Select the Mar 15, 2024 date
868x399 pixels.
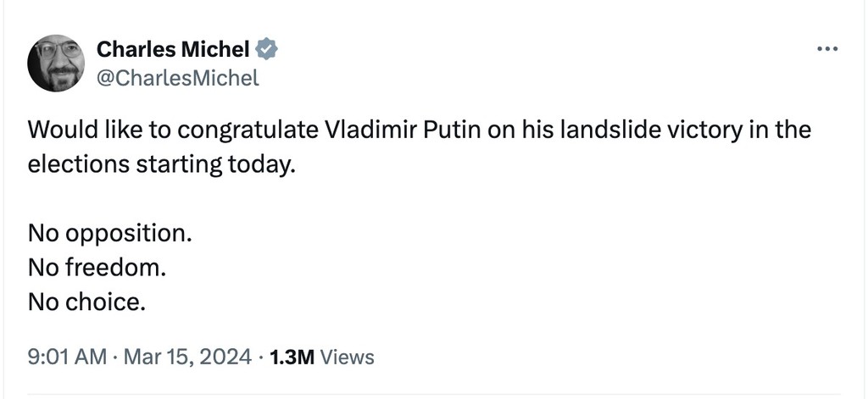[187, 357]
